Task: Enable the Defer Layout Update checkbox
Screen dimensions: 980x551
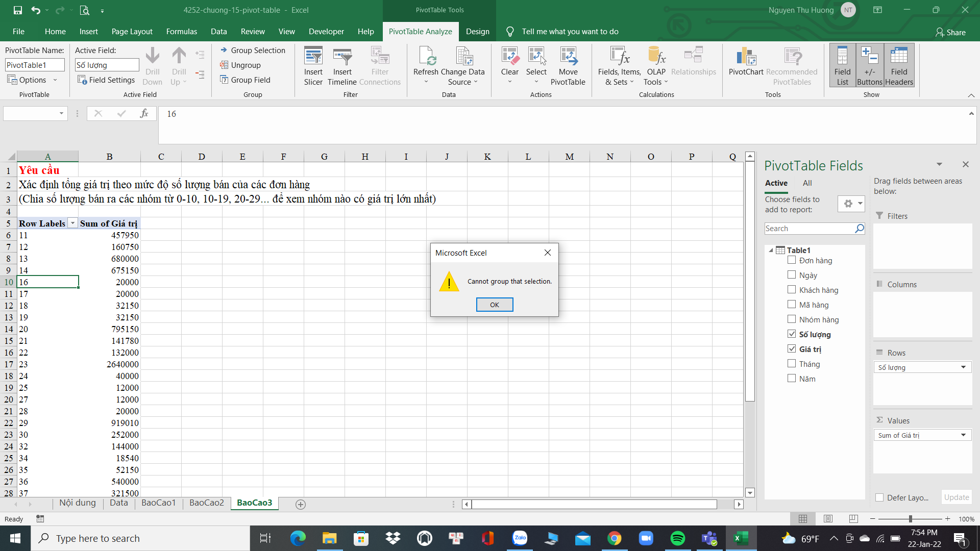Action: pos(879,497)
